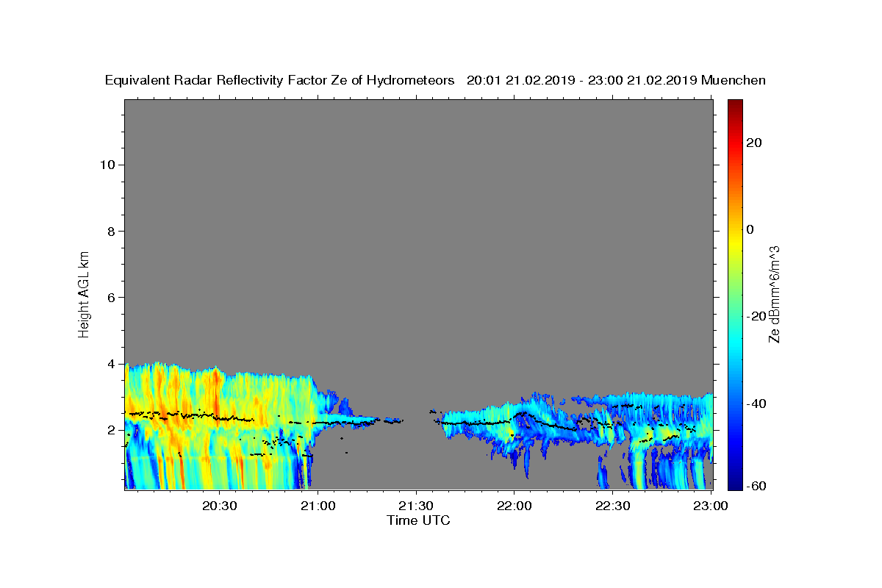Click the plot title text
Viewport: 882px width, 588px height.
pyautogui.click(x=435, y=80)
